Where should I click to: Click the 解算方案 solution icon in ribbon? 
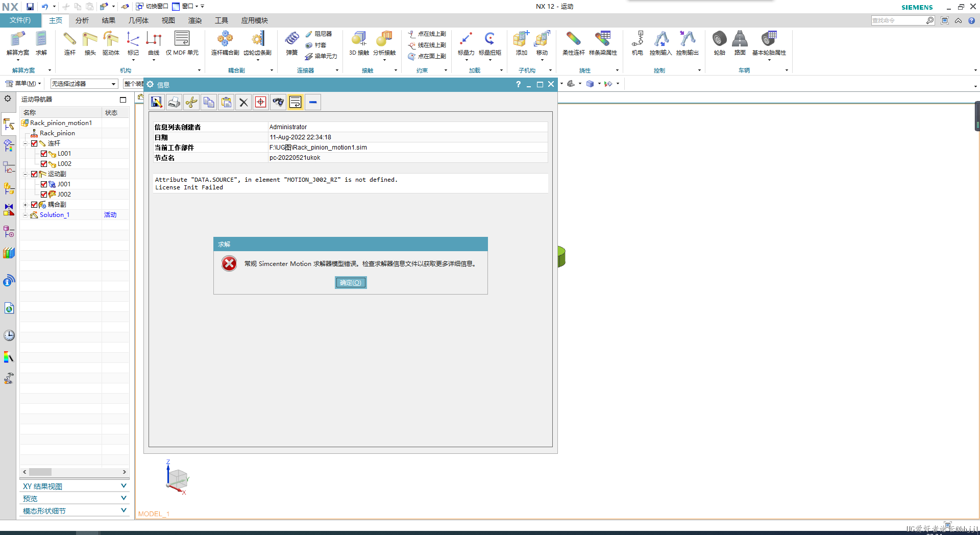(17, 43)
